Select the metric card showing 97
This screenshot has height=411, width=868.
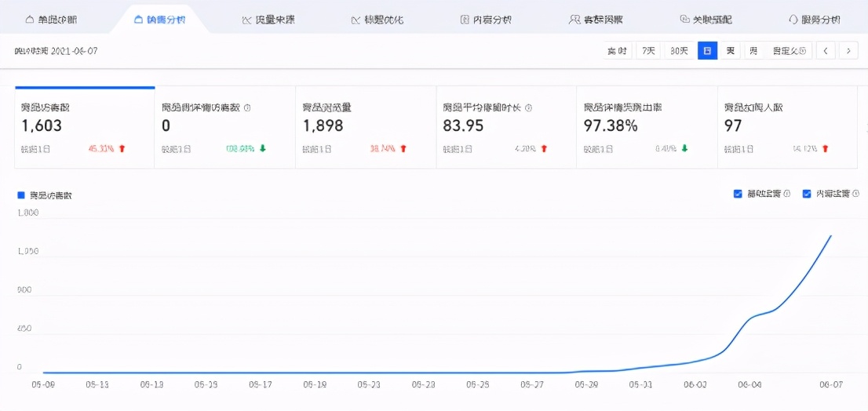(x=788, y=128)
